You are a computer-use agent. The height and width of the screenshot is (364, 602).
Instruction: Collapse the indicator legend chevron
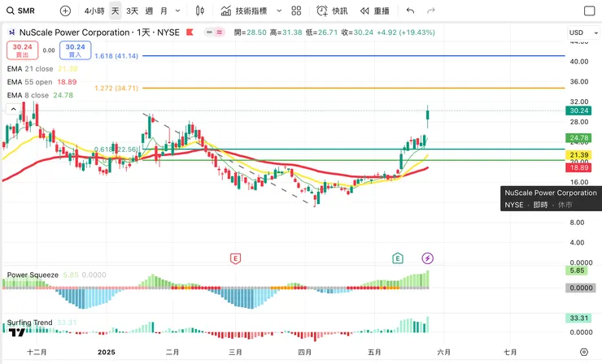(x=13, y=109)
